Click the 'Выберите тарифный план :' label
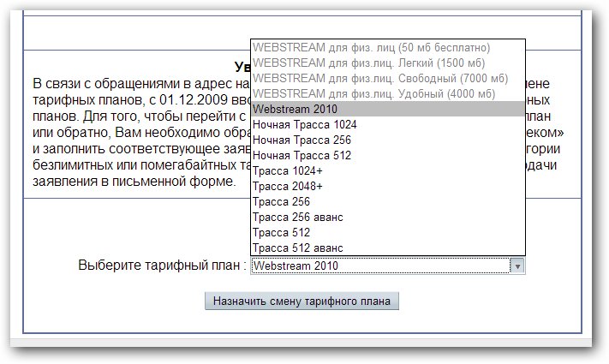 tap(163, 266)
